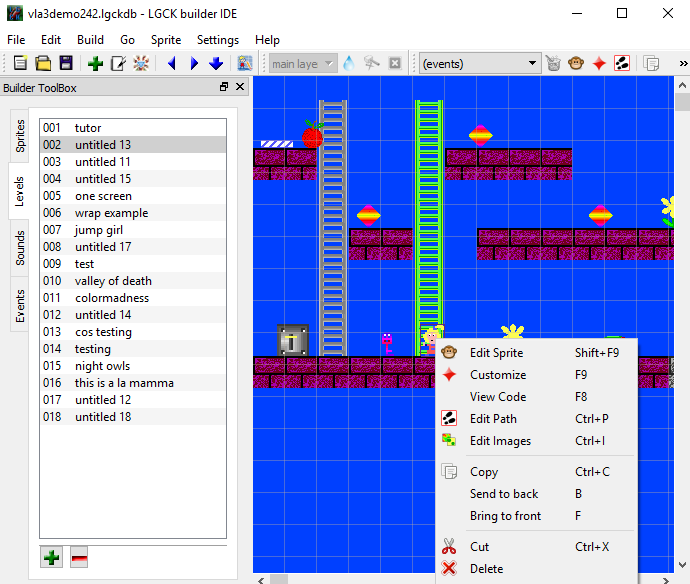The width and height of the screenshot is (690, 584).
Task: Select level 010 valley of death
Action: pyautogui.click(x=112, y=281)
